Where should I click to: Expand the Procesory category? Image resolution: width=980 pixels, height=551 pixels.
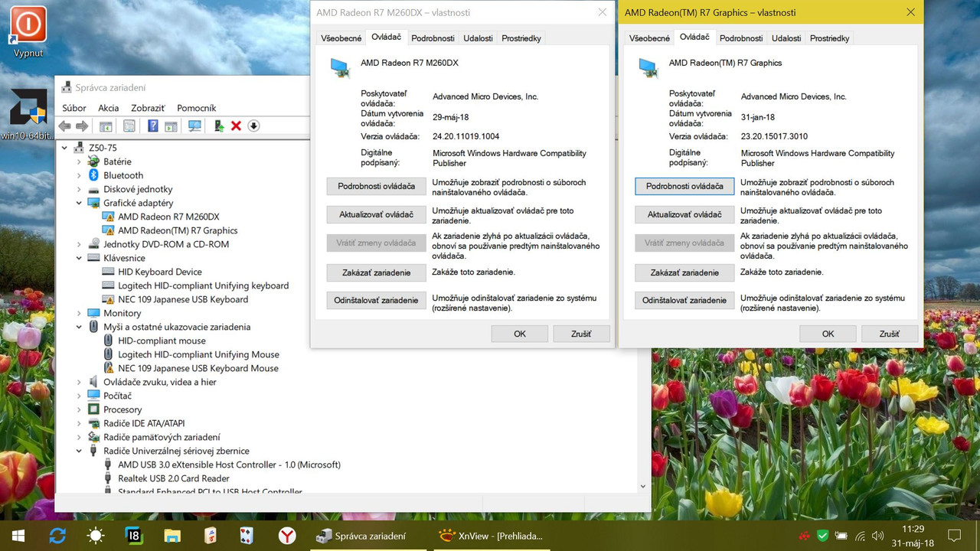point(79,409)
